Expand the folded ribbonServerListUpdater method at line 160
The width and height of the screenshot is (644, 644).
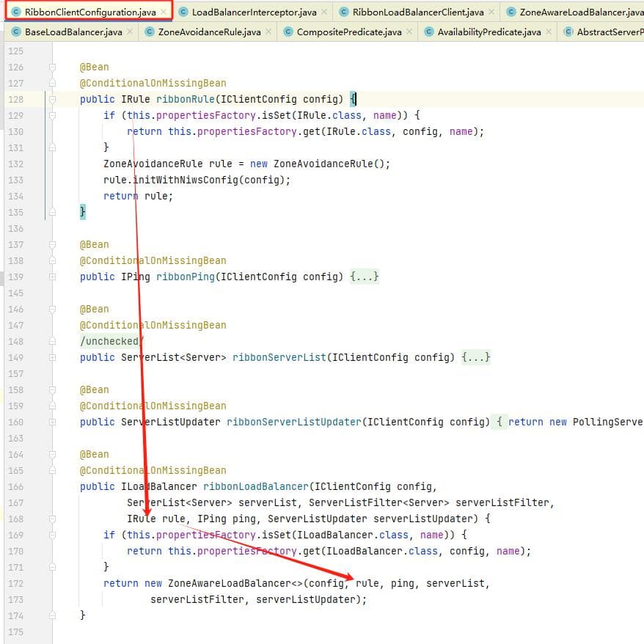52,422
